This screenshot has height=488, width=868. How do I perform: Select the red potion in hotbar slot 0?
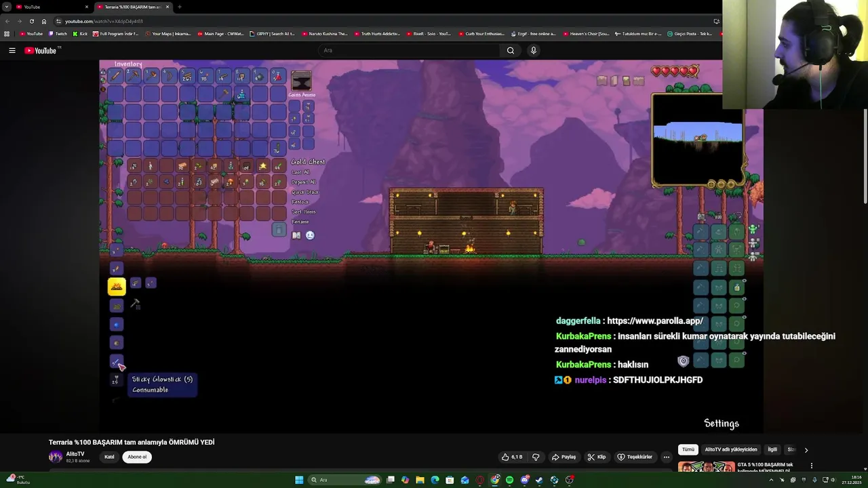pyautogui.click(x=277, y=76)
